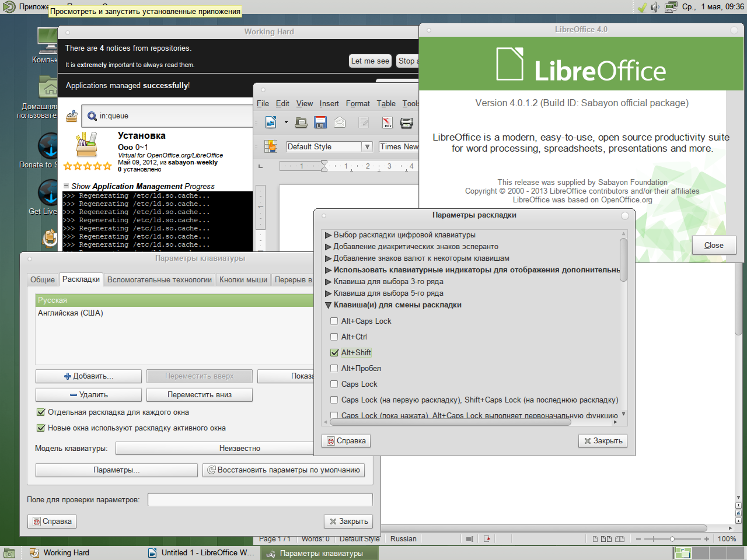Click the Edit File pencil icon in Writer
Viewport: 747px width, 560px height.
click(x=364, y=123)
